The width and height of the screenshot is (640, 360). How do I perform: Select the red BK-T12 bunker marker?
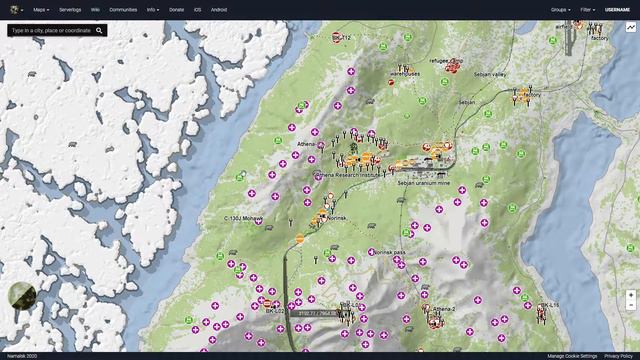pos(336,37)
